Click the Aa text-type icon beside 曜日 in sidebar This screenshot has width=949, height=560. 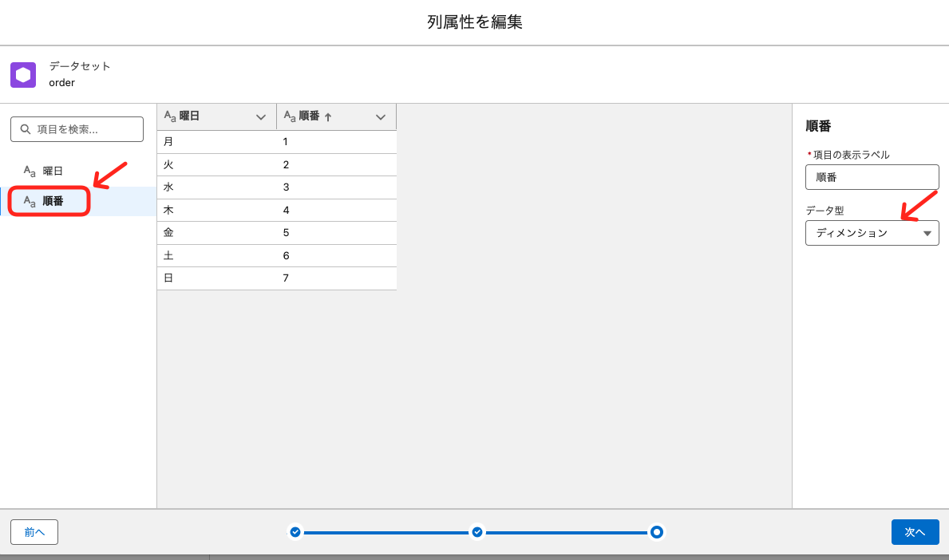pos(30,172)
